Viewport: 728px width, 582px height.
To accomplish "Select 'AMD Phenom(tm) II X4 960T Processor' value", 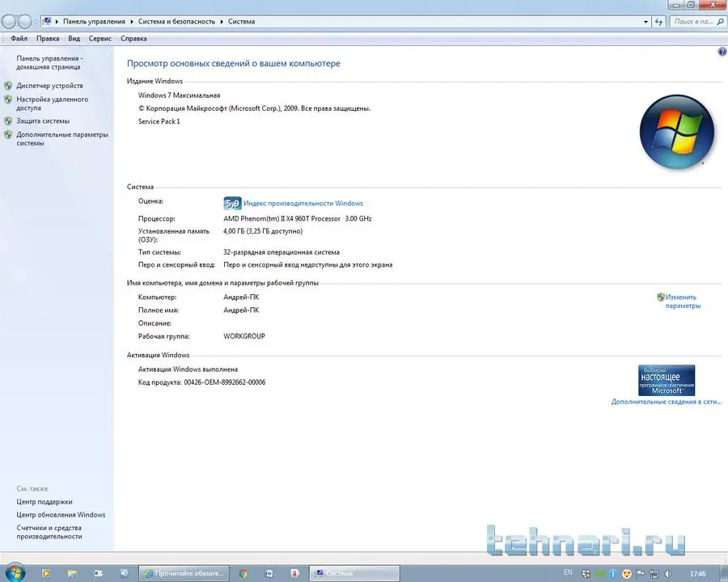I will point(281,218).
